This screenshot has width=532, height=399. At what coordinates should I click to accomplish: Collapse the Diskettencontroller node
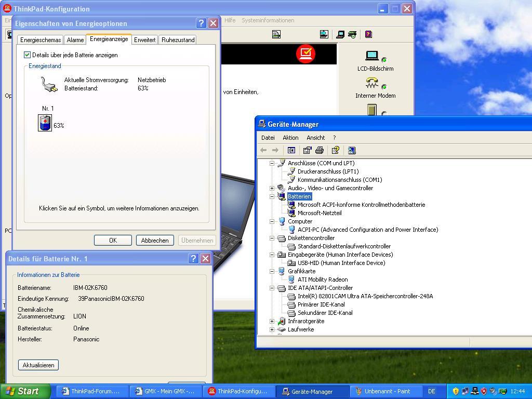point(272,238)
